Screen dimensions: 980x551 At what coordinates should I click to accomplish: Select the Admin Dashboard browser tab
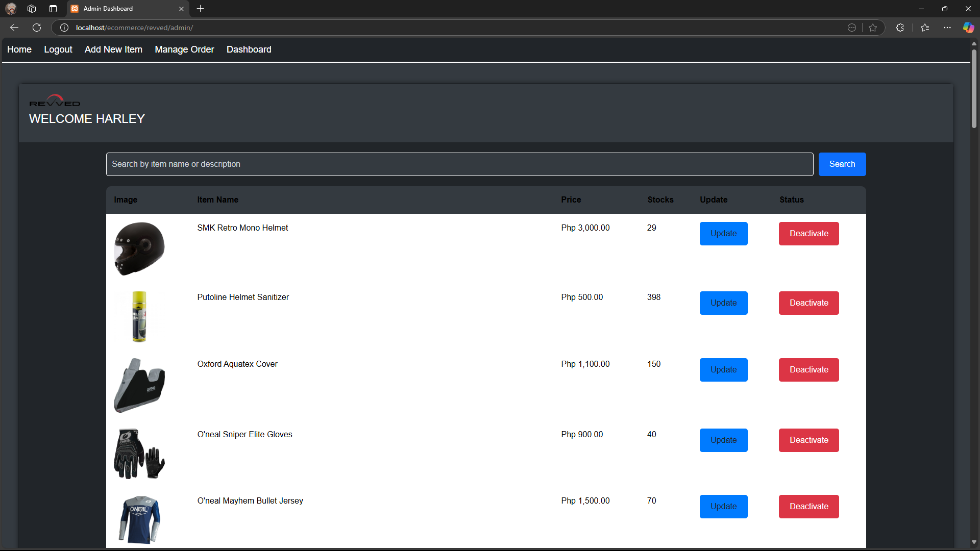click(128, 9)
